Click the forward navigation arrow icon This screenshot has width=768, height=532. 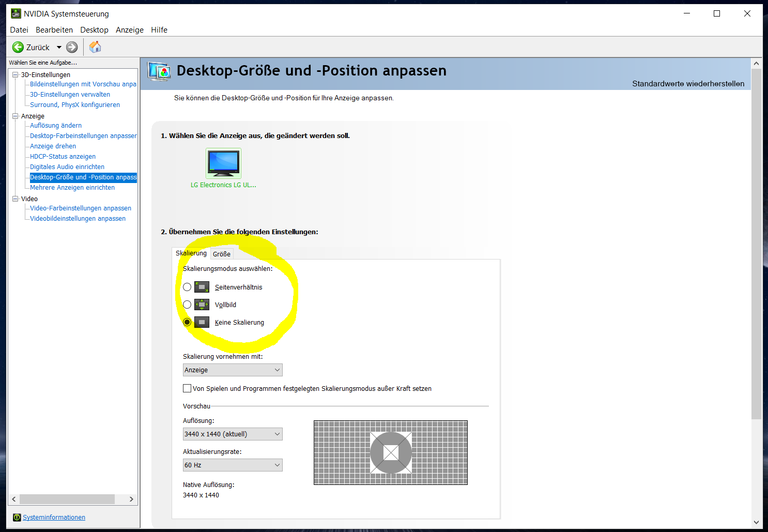point(72,47)
